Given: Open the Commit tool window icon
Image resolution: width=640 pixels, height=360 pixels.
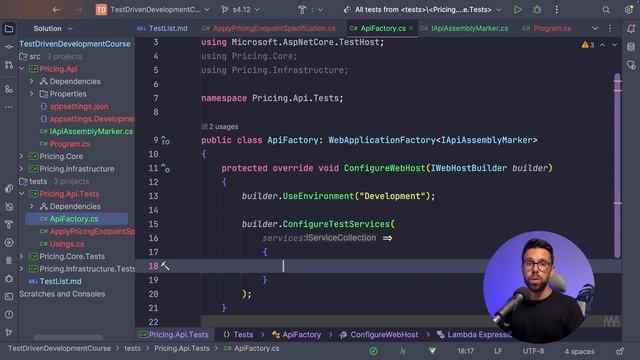Looking at the screenshot, I should pyautogui.click(x=9, y=47).
